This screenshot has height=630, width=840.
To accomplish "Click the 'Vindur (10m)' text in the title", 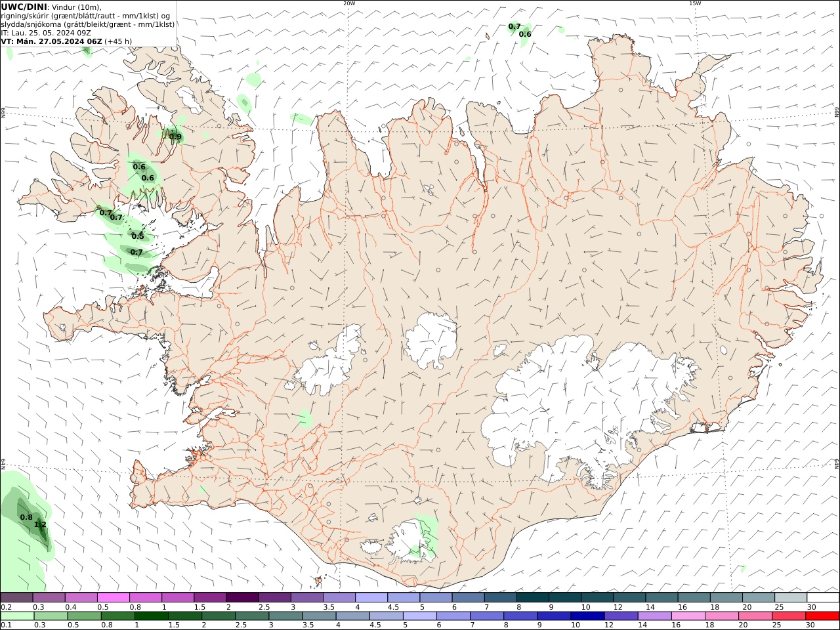I will pyautogui.click(x=76, y=7).
